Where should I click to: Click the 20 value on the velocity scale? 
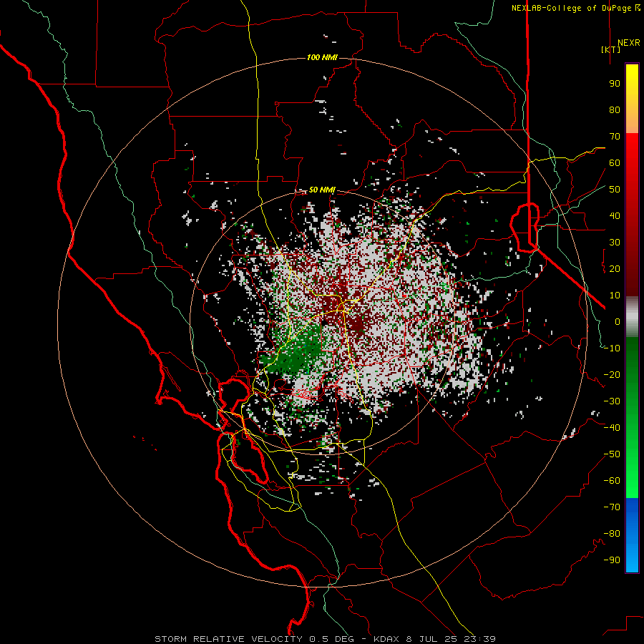(x=615, y=268)
